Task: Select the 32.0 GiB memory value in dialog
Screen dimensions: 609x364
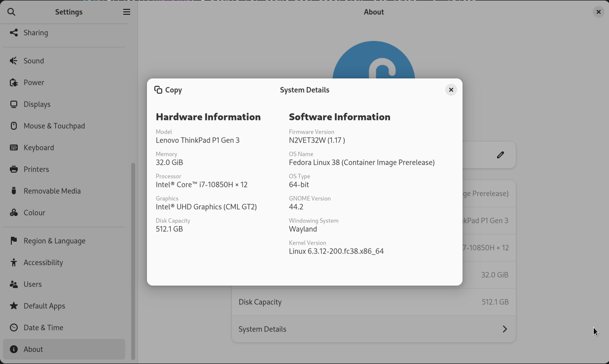Action: pyautogui.click(x=170, y=162)
